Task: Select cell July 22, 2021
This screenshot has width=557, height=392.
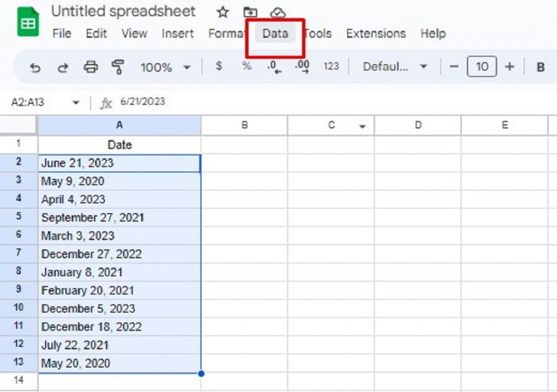Action: click(x=119, y=345)
